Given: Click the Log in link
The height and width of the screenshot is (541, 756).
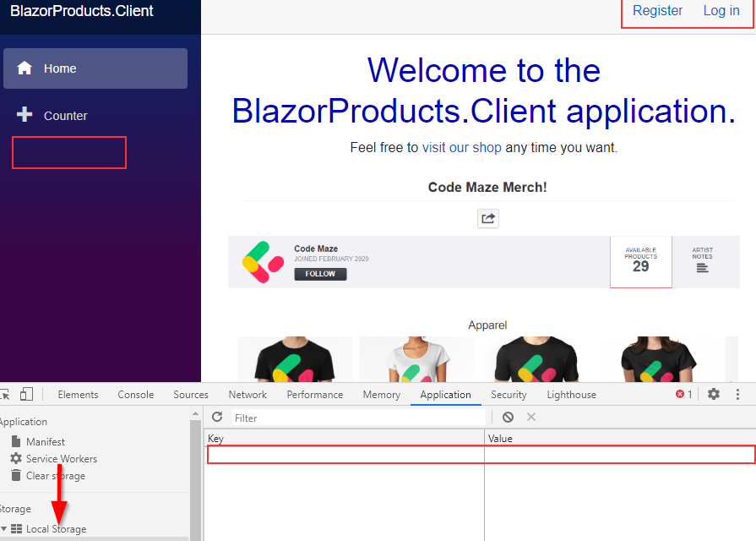Looking at the screenshot, I should 721,11.
